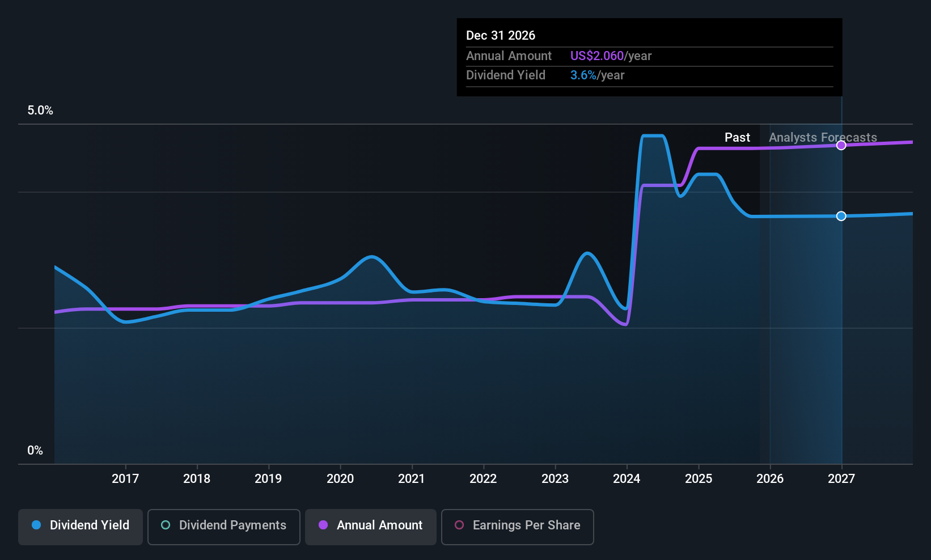Switch to the Past chart section
The width and height of the screenshot is (931, 560).
(737, 137)
